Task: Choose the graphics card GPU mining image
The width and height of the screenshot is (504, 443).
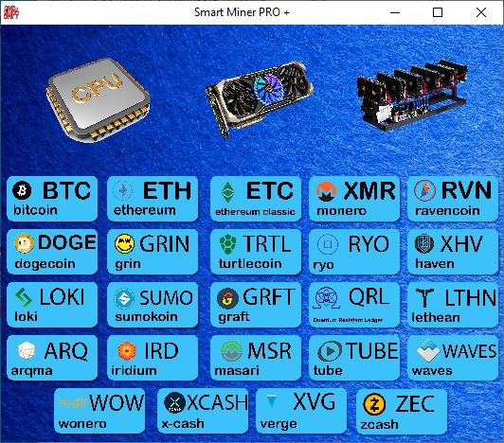Action: (x=259, y=99)
